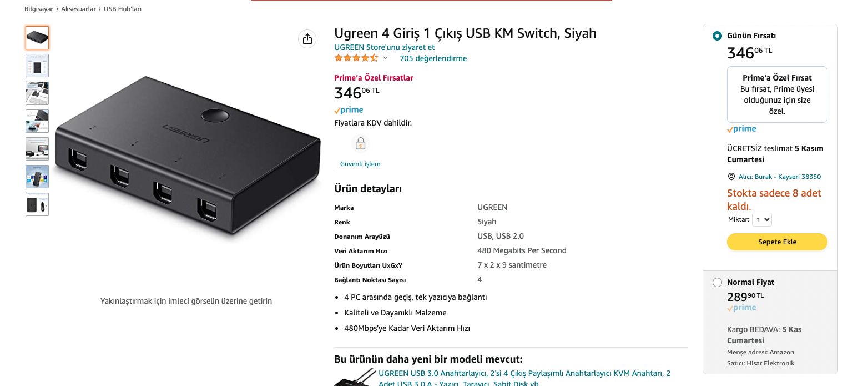The height and width of the screenshot is (386, 868).
Task: Click the Prime badge in the buy box
Action: pos(741,129)
